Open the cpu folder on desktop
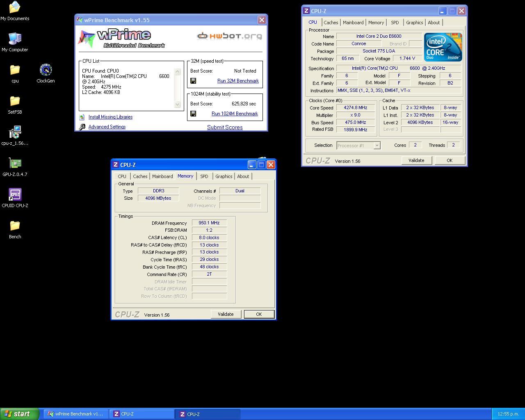Screen dimensions: 525x420 [x=15, y=70]
